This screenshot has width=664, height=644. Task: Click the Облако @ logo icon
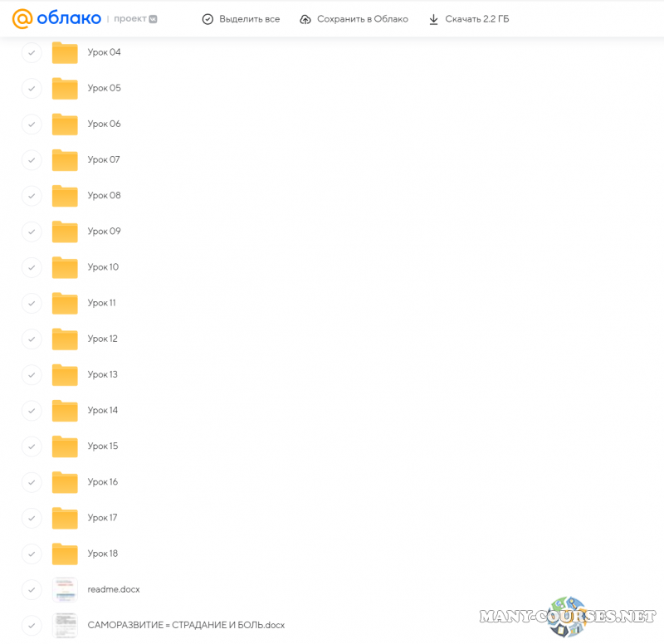pos(22,19)
